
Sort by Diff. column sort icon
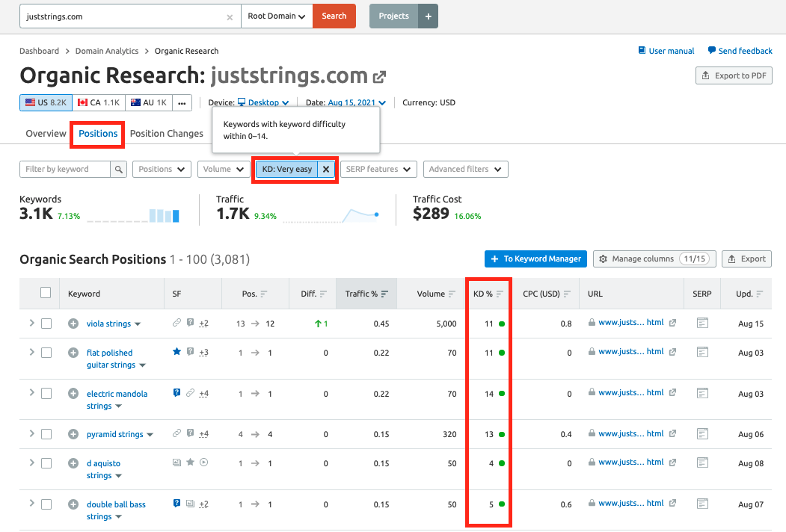(323, 294)
